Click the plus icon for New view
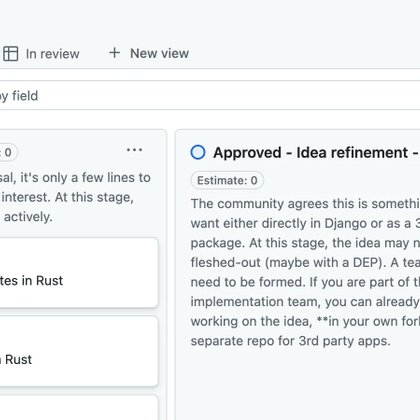The width and height of the screenshot is (420, 420). pos(114,53)
